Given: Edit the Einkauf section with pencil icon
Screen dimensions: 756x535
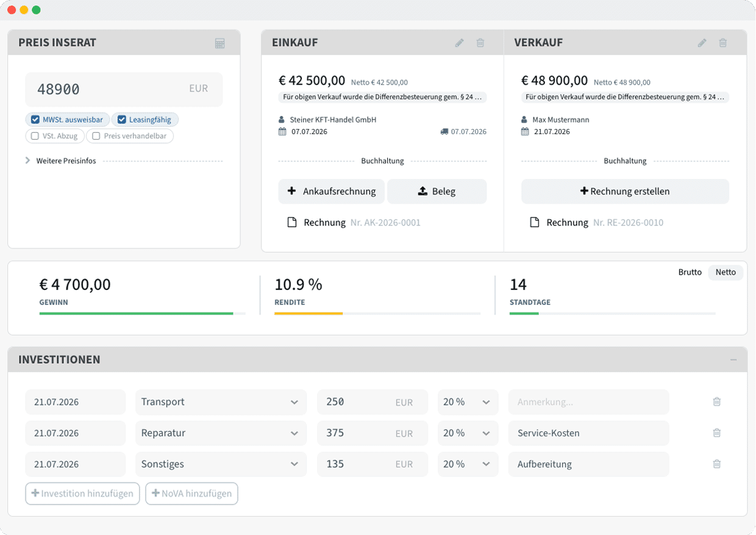Looking at the screenshot, I should pyautogui.click(x=460, y=43).
